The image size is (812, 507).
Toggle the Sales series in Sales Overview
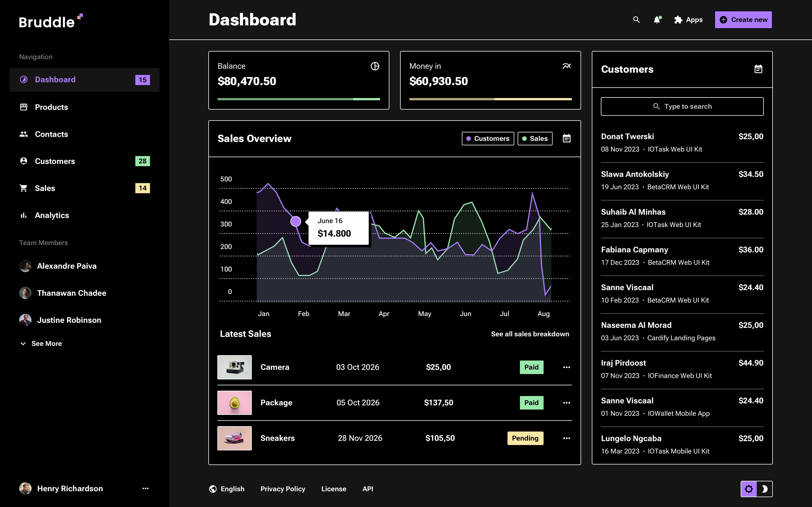click(535, 138)
